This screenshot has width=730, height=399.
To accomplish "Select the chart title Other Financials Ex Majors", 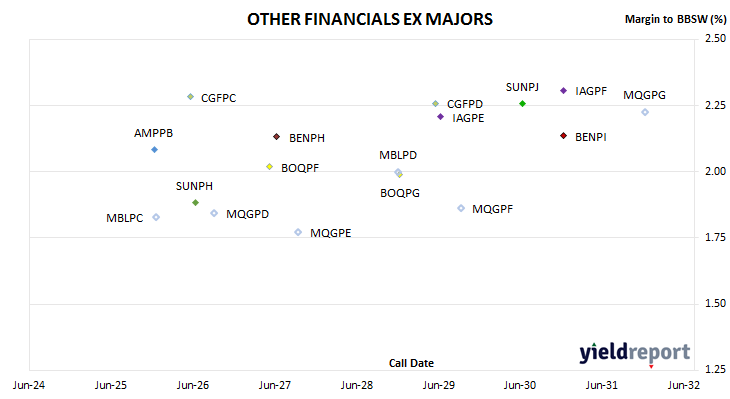I will point(370,20).
